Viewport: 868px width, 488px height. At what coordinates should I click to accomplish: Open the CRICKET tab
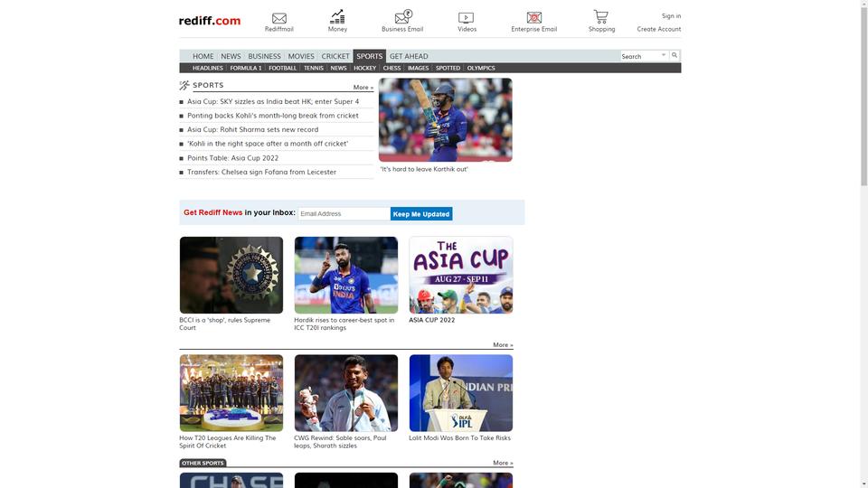click(x=335, y=56)
